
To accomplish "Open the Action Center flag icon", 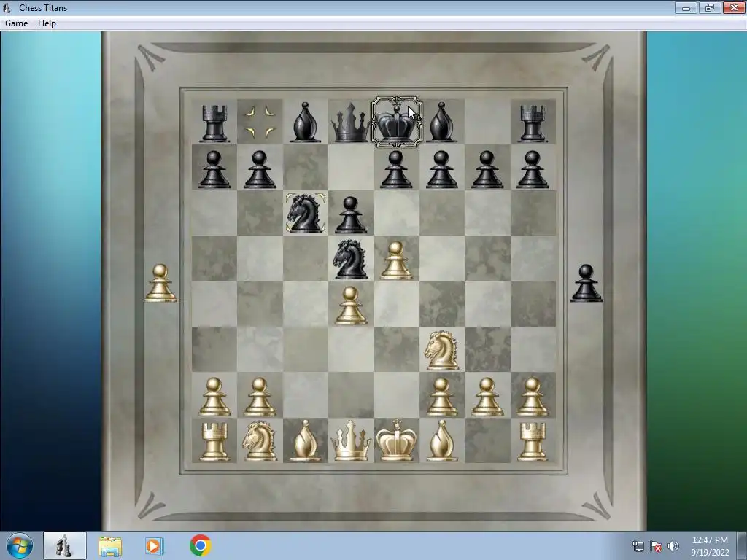I will click(x=656, y=546).
